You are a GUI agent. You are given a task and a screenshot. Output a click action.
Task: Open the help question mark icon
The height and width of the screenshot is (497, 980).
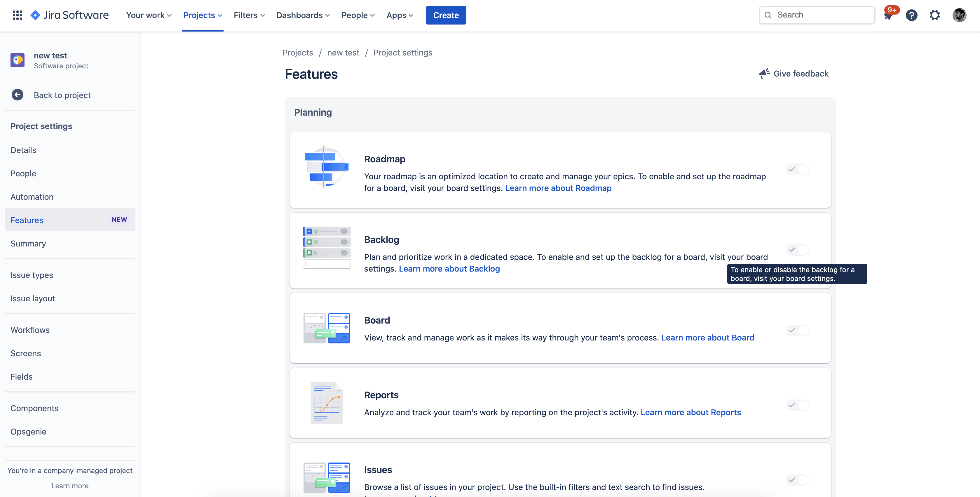coord(911,15)
